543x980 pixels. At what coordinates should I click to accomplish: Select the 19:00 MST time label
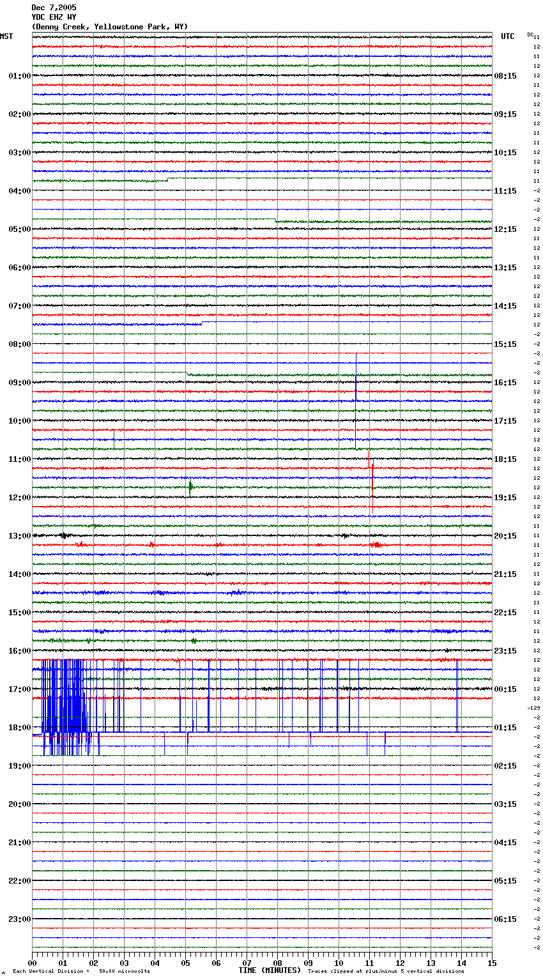(x=20, y=766)
